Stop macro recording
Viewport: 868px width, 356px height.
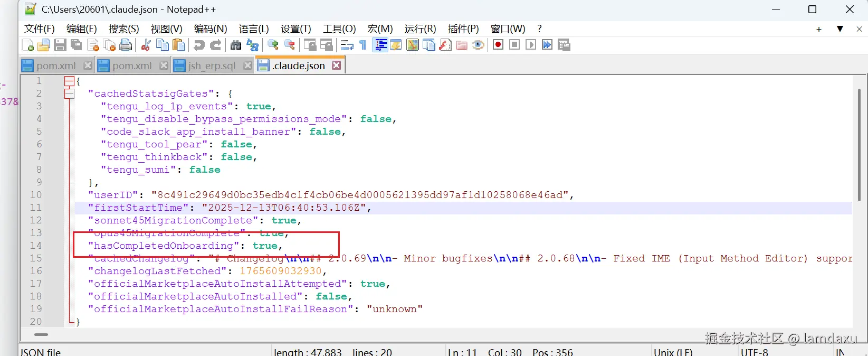click(514, 45)
